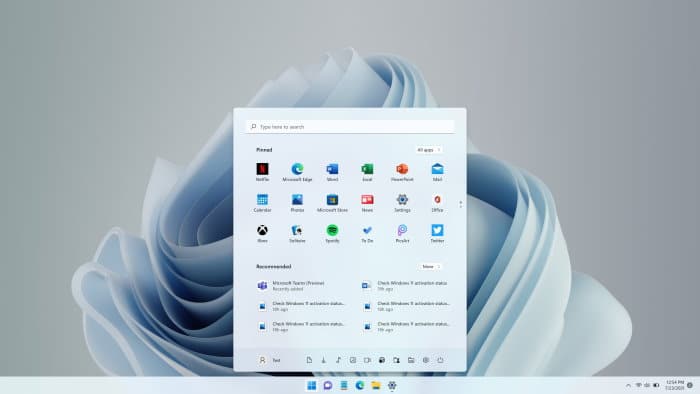Open the News app tile
The width and height of the screenshot is (700, 394).
pyautogui.click(x=367, y=203)
